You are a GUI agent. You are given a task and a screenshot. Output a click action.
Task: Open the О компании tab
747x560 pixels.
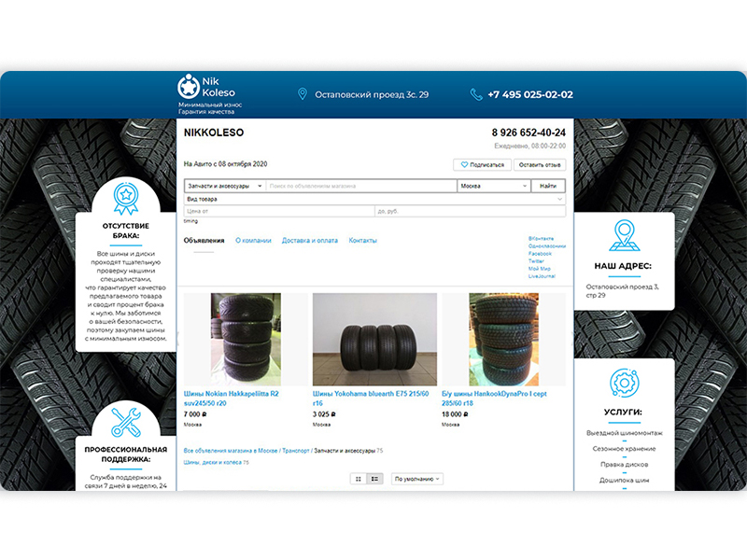click(x=253, y=241)
